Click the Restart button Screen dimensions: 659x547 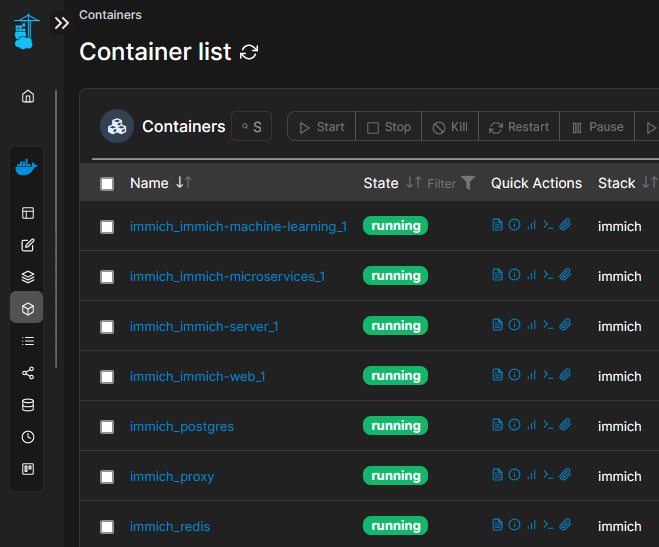(519, 126)
